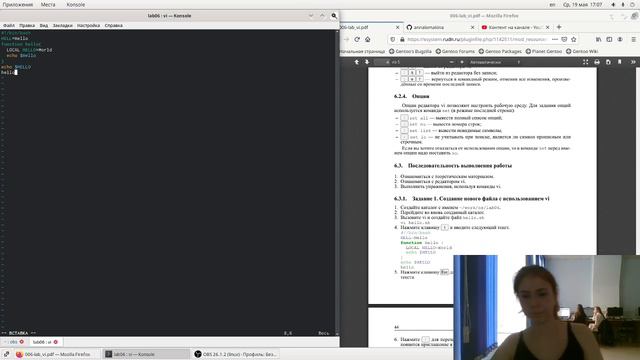Viewport: 640px width, 360px height.
Task: Open the Firefox Library icon
Action: (x=598, y=39)
